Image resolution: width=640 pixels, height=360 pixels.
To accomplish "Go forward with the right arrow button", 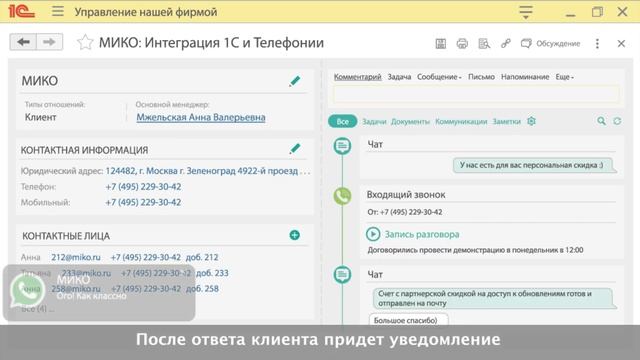I will [x=49, y=42].
